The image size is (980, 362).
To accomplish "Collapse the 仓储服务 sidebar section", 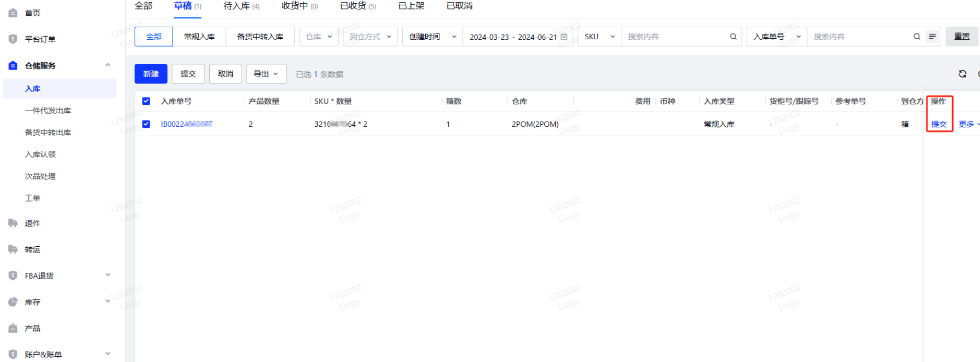I will click(x=107, y=65).
